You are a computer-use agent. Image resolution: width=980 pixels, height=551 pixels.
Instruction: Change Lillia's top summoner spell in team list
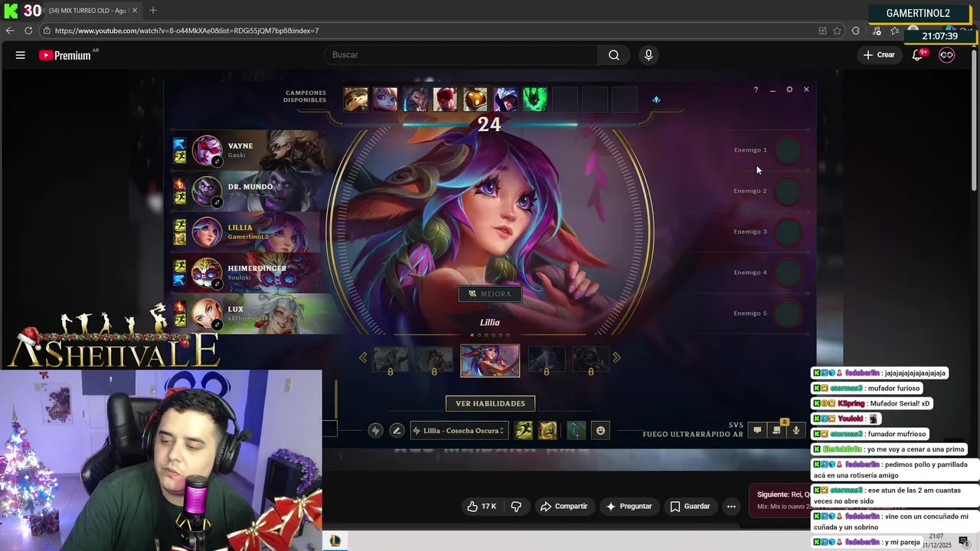point(180,226)
